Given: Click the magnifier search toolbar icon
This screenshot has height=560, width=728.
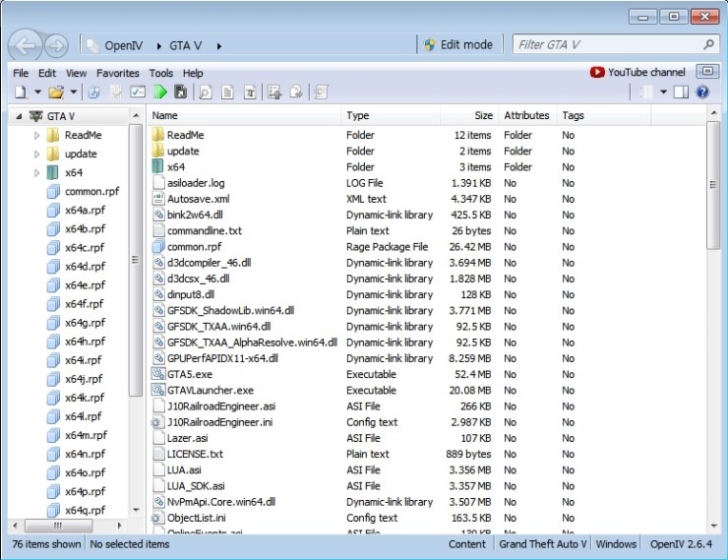Looking at the screenshot, I should [x=206, y=92].
